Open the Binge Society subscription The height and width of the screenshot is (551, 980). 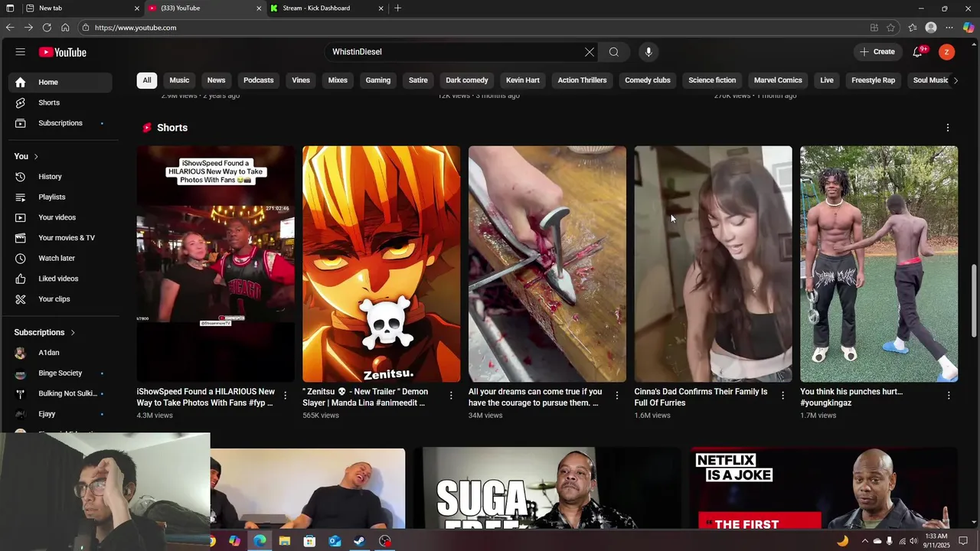[x=60, y=373]
